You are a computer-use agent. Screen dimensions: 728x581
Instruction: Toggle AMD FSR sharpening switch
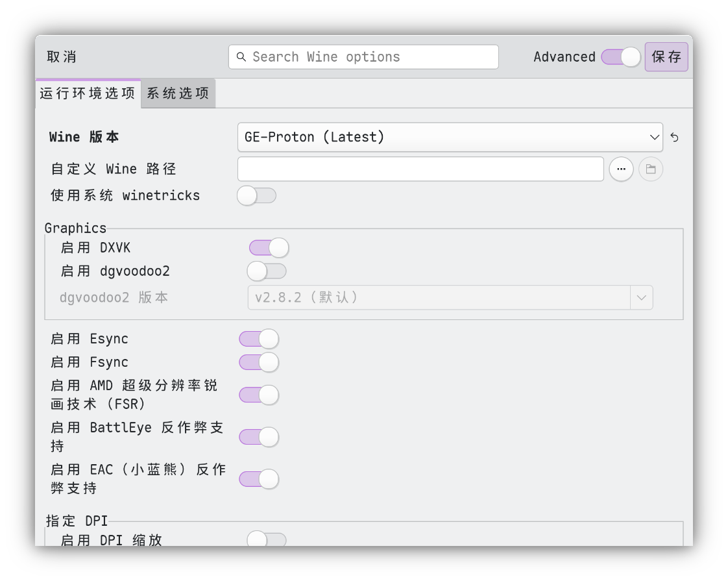tap(259, 395)
